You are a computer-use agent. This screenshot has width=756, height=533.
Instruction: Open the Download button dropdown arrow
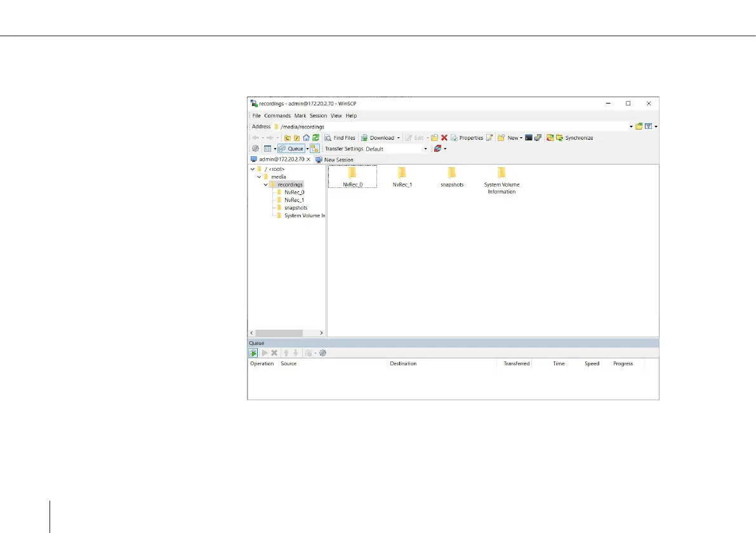tap(399, 138)
